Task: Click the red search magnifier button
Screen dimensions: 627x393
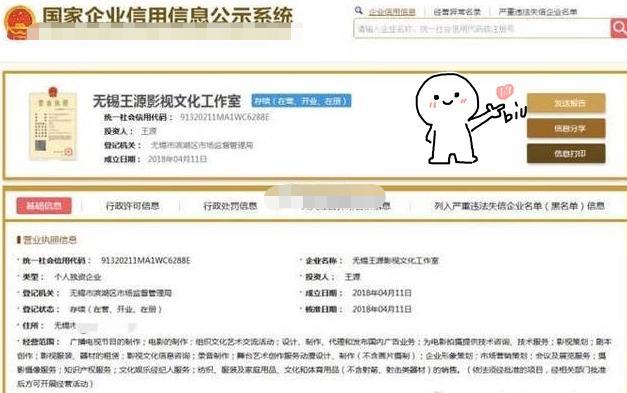Action: coord(619,28)
